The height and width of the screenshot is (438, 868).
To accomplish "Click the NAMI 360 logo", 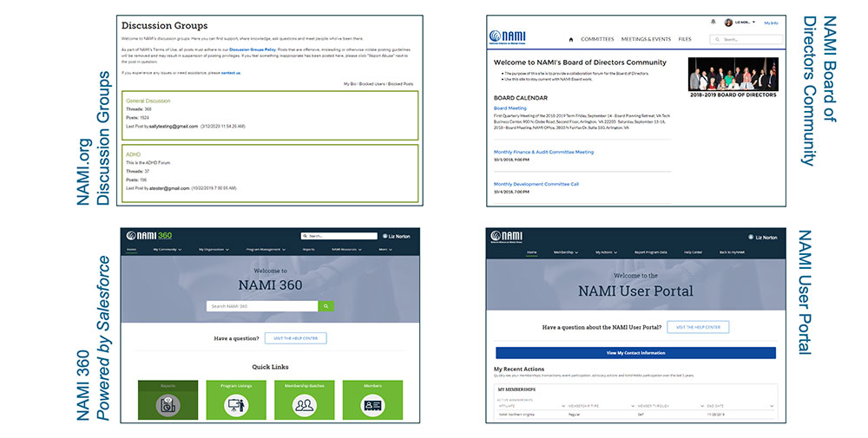I will (x=149, y=236).
